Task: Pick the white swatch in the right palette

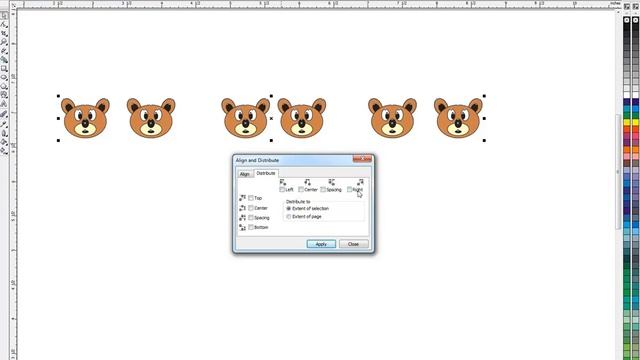Action: pos(636,95)
